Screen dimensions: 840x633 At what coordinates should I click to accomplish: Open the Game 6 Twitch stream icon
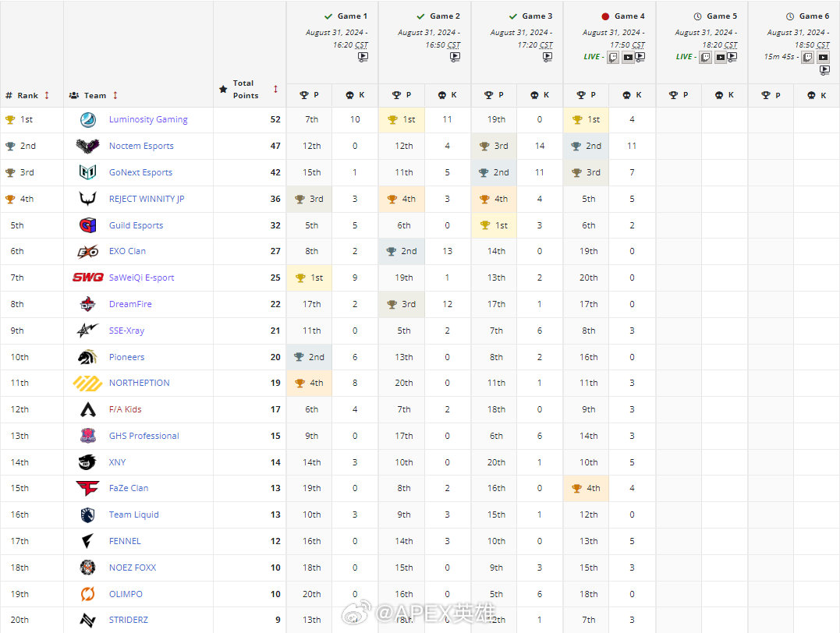pos(808,58)
